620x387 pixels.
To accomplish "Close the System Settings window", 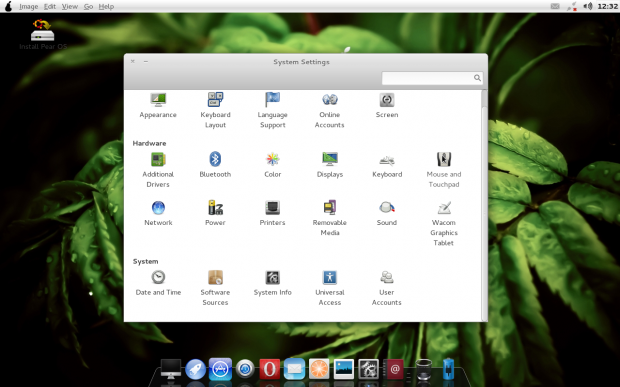I will click(133, 61).
